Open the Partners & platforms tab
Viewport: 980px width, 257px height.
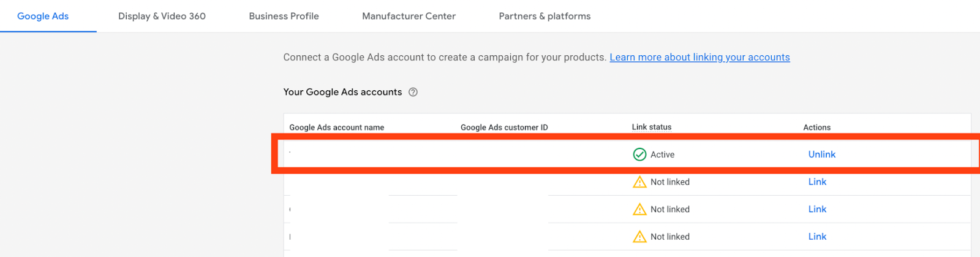pyautogui.click(x=545, y=16)
